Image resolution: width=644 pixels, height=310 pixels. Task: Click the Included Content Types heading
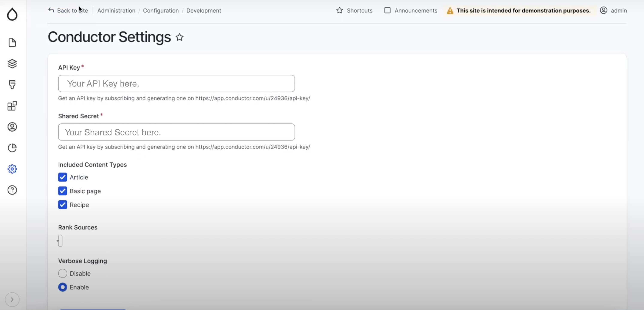92,165
